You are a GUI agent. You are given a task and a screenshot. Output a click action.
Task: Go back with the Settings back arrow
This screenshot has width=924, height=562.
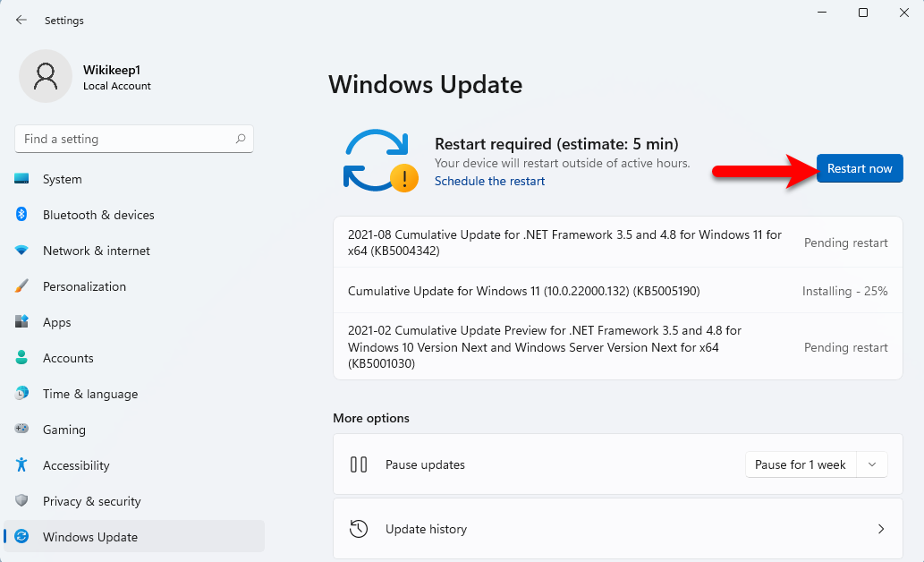[x=21, y=20]
